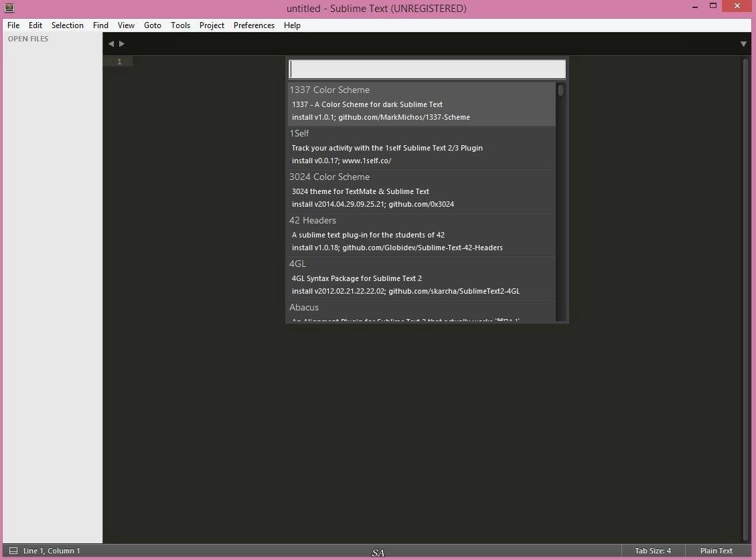
Task: Select the 3024 Color Scheme package
Action: tap(421, 191)
